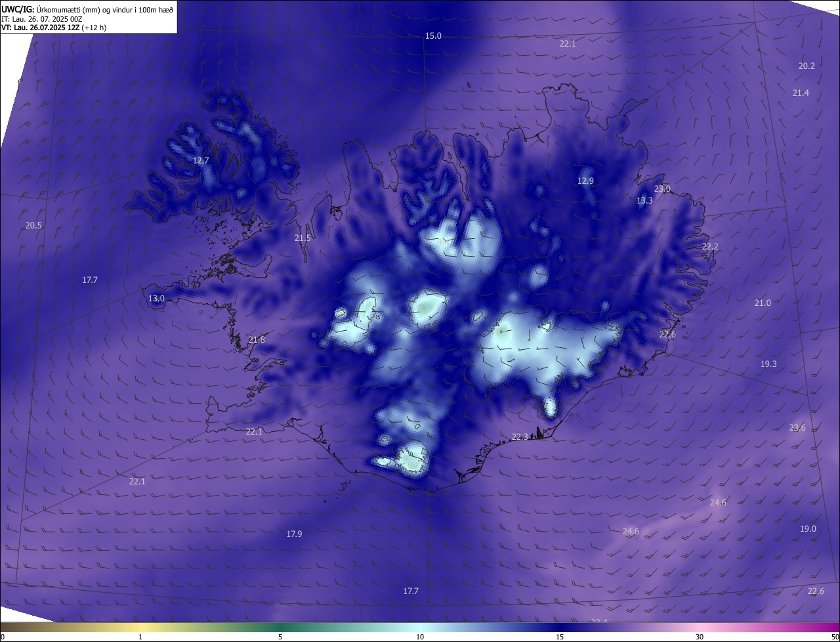840x642 pixels.
Task: Click the map value 12.7
Action: [201, 160]
